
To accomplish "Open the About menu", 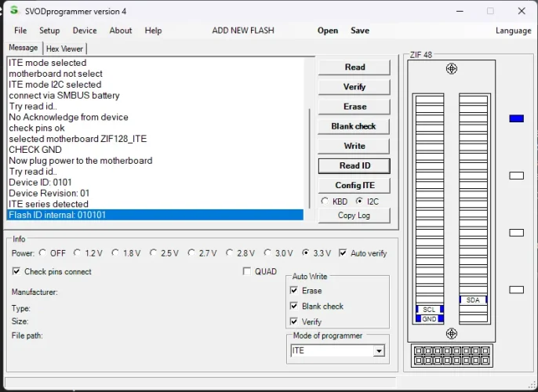I will (x=121, y=31).
